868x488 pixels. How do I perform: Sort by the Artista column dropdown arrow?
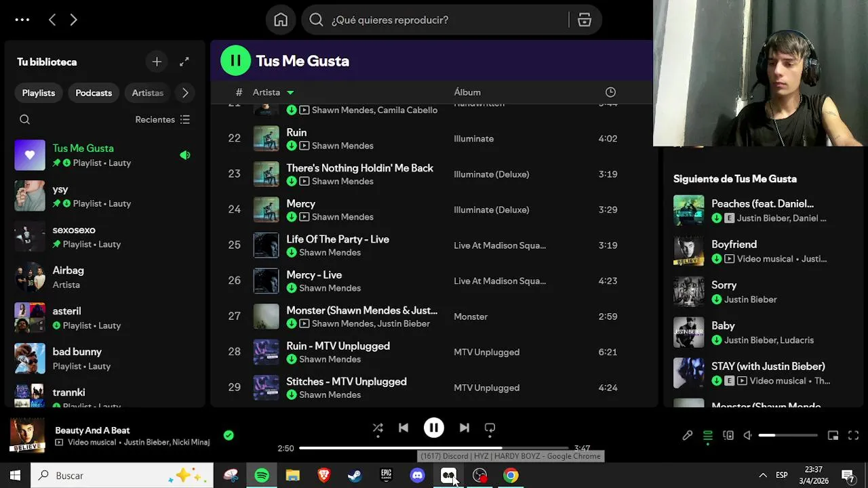[x=290, y=92]
